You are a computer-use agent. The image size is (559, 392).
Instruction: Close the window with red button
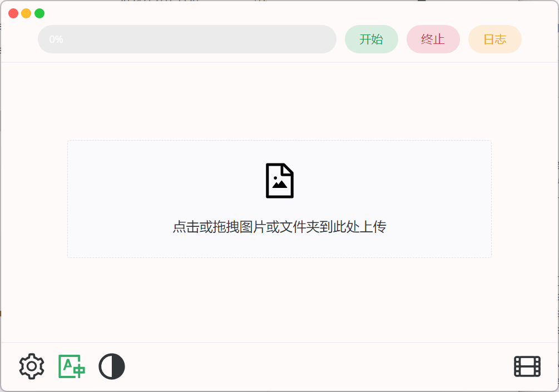(13, 13)
